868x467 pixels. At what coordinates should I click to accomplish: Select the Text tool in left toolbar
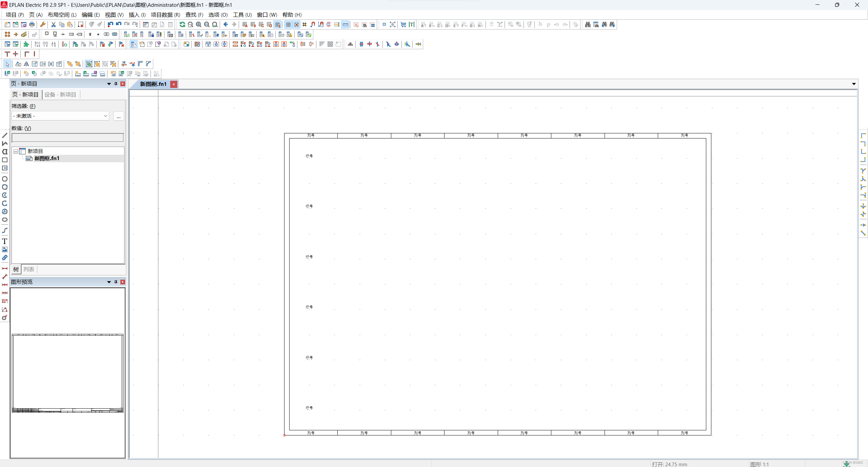(x=5, y=241)
